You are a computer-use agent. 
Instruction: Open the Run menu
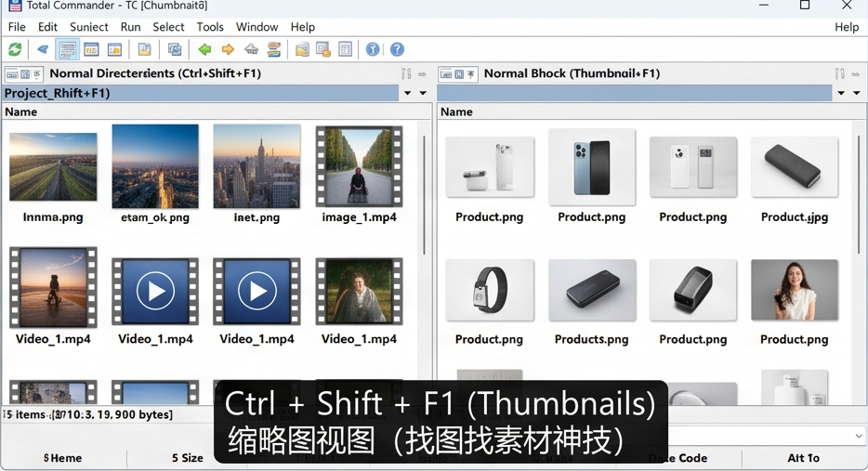pos(131,27)
